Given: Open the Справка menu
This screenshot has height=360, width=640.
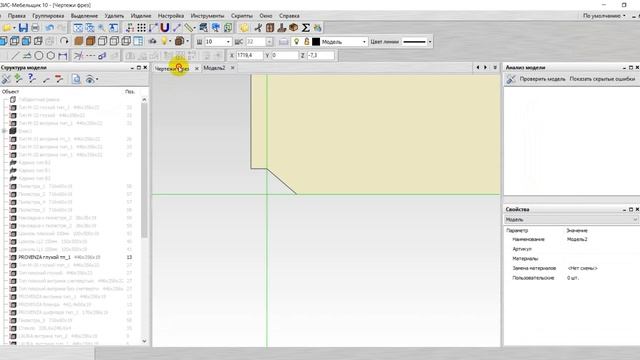Looking at the screenshot, I should 289,16.
